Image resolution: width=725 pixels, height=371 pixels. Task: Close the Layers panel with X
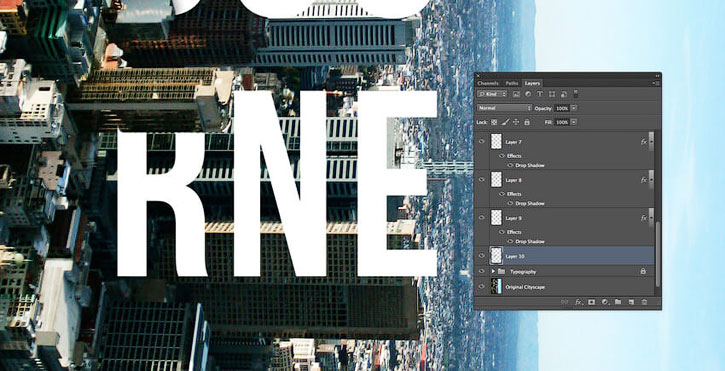[x=478, y=75]
